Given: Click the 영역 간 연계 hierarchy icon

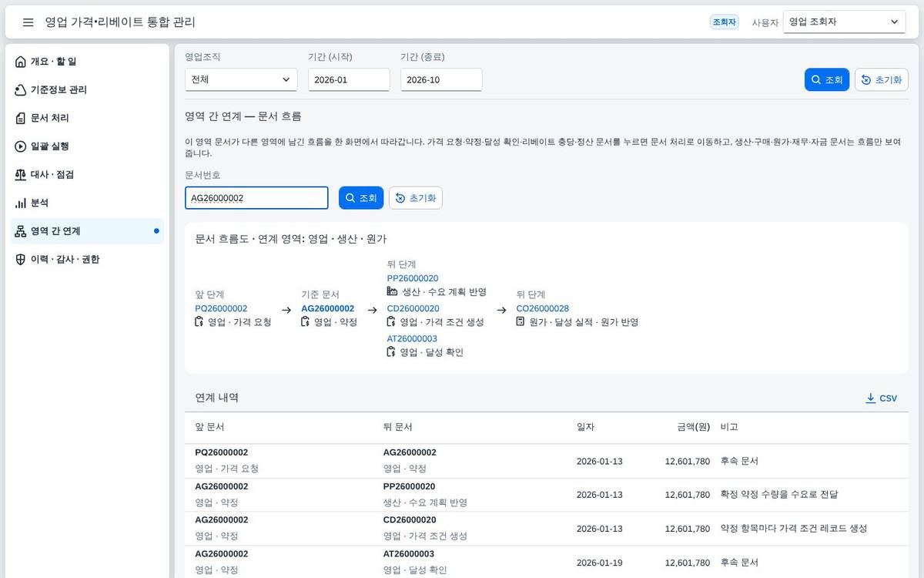Looking at the screenshot, I should point(21,231).
